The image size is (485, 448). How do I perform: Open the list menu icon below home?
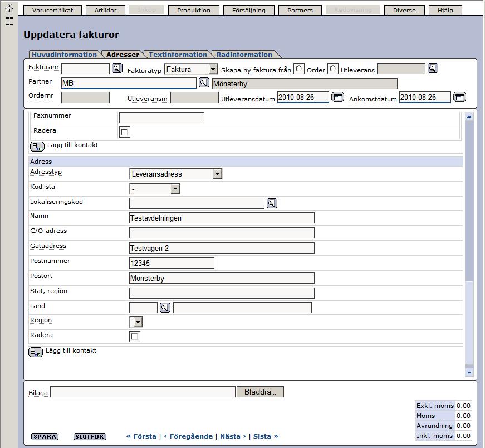point(9,21)
